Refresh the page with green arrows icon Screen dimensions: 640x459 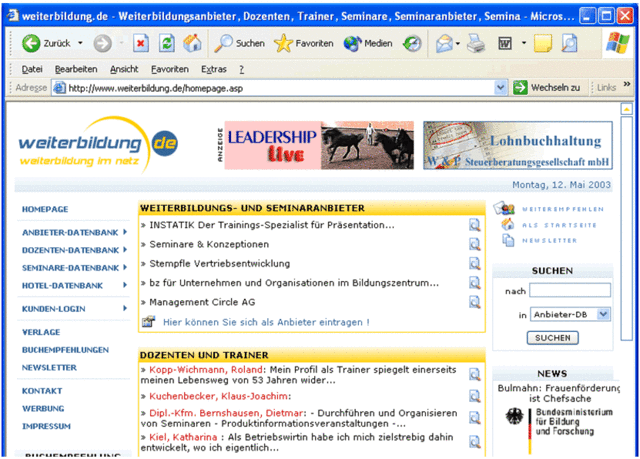coord(167,43)
